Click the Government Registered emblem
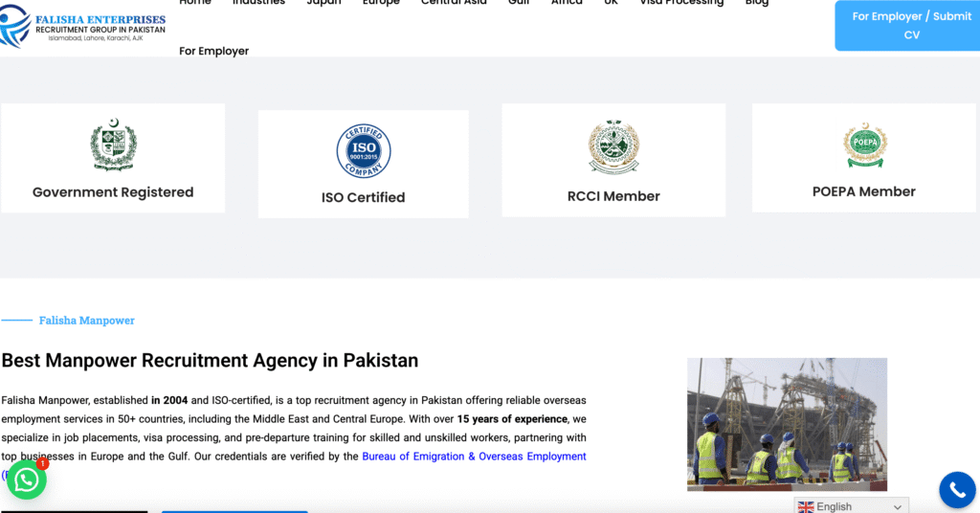Viewport: 980px width, 513px height. tap(113, 145)
